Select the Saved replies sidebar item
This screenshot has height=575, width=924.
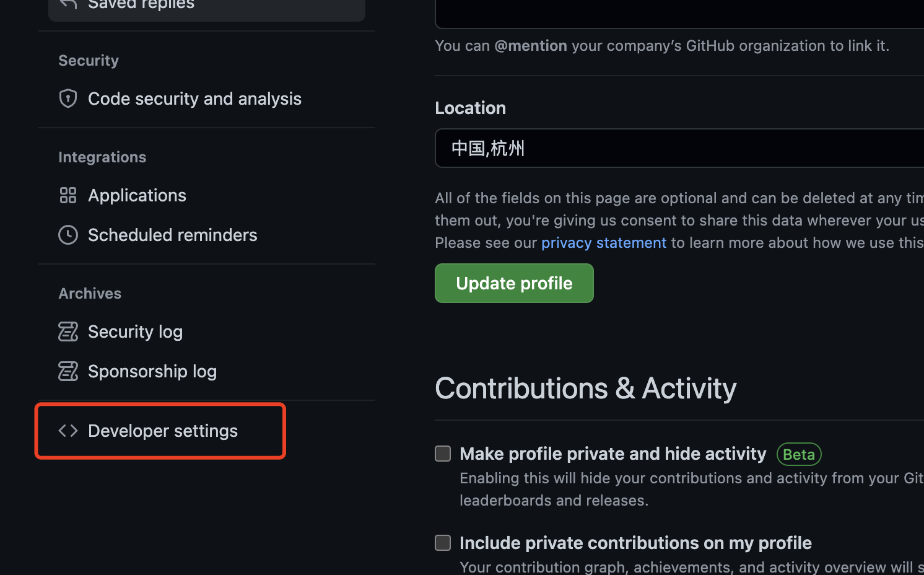click(x=207, y=6)
